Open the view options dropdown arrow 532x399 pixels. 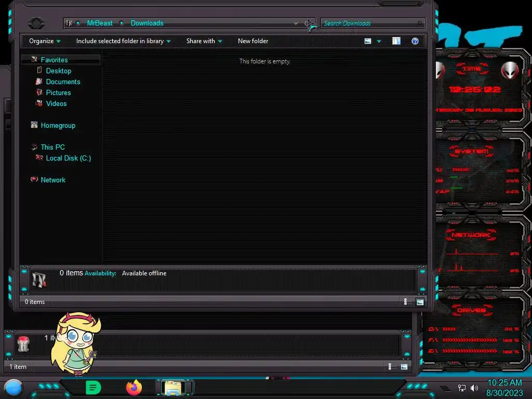[379, 41]
